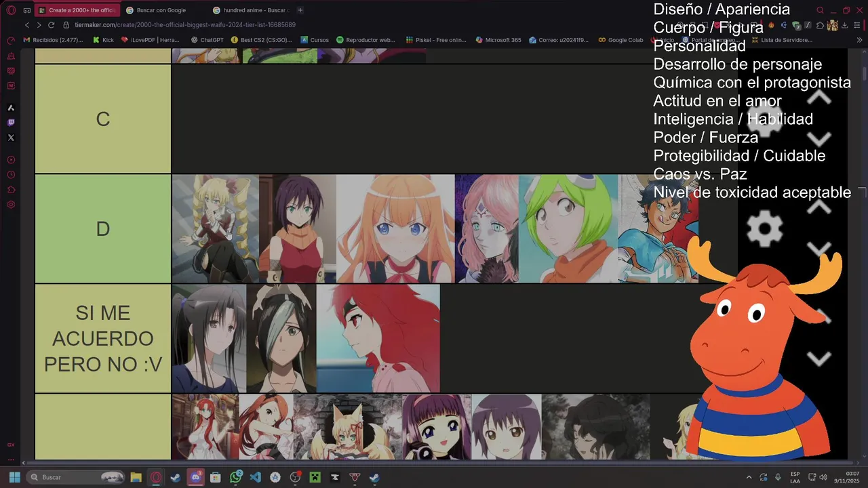The height and width of the screenshot is (488, 868).
Task: Open the Google Colab bookmark
Action: [620, 40]
